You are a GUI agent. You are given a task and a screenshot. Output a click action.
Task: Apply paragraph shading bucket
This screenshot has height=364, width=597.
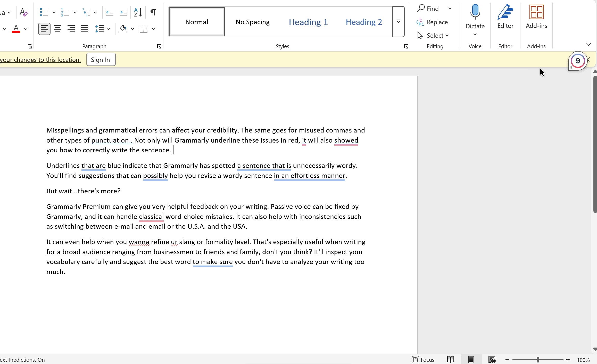[x=123, y=29]
